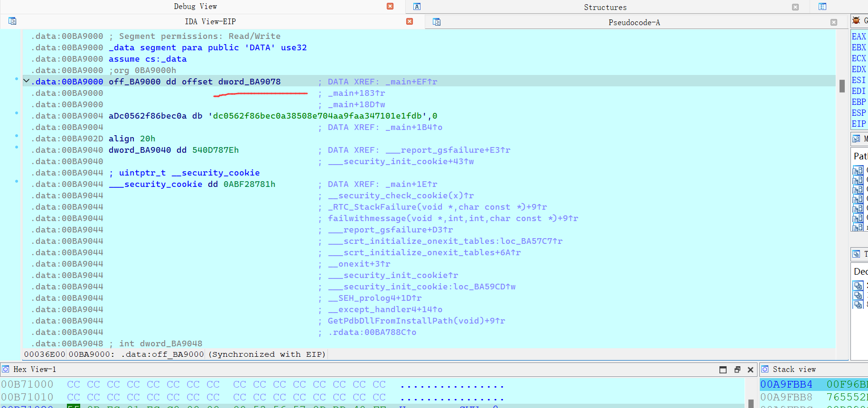This screenshot has height=408, width=868.
Task: Select the ESP register
Action: [859, 113]
